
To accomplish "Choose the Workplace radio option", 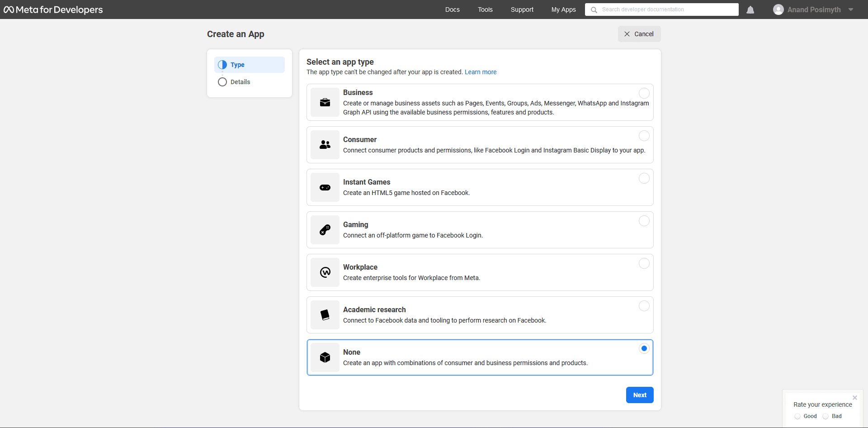I will point(644,263).
